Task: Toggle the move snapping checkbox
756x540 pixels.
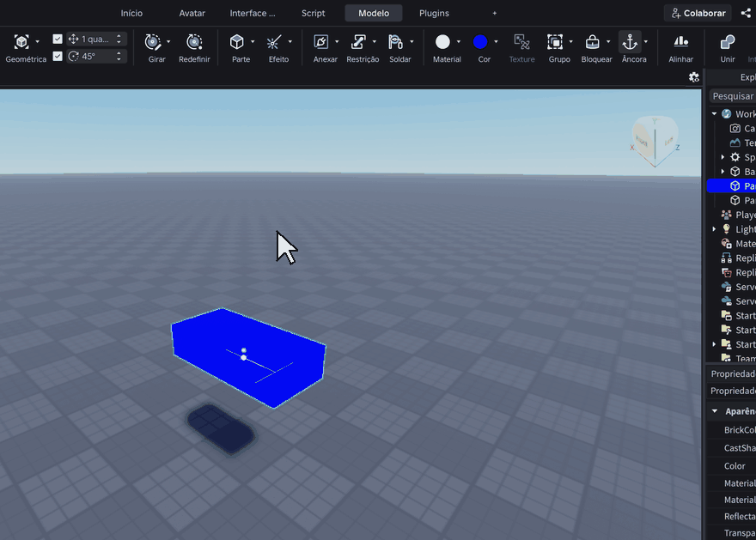Action: click(x=58, y=39)
